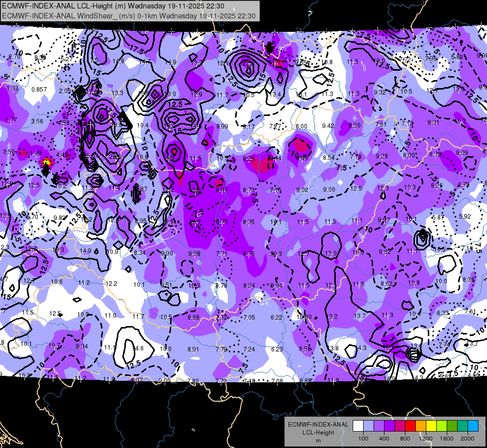The image size is (487, 448).
Task: Choose the yellow legend color box
Action: point(431,426)
